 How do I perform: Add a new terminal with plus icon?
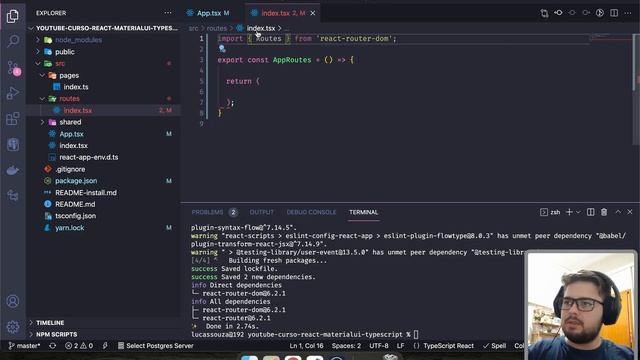pyautogui.click(x=569, y=212)
